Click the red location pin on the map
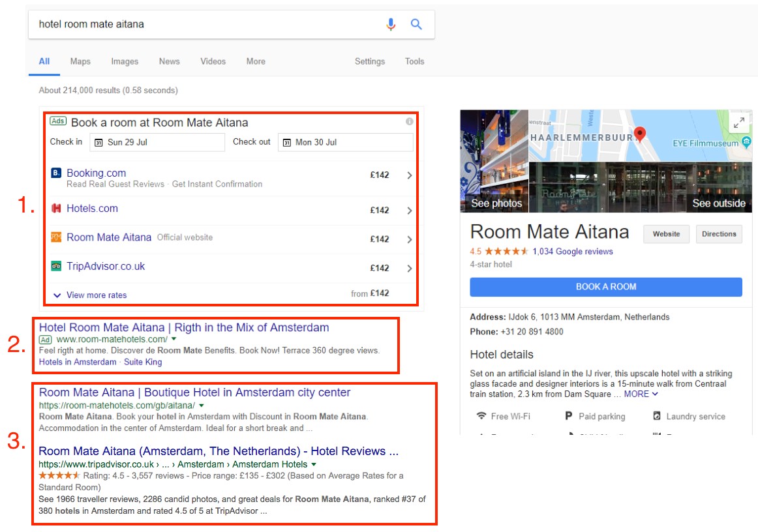The image size is (758, 532). 639,134
